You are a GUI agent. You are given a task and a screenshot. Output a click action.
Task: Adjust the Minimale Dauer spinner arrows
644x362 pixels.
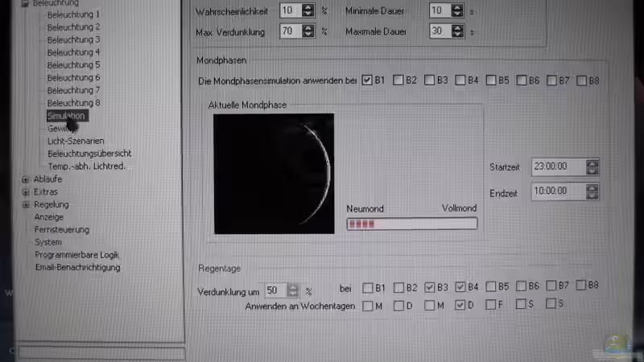457,10
